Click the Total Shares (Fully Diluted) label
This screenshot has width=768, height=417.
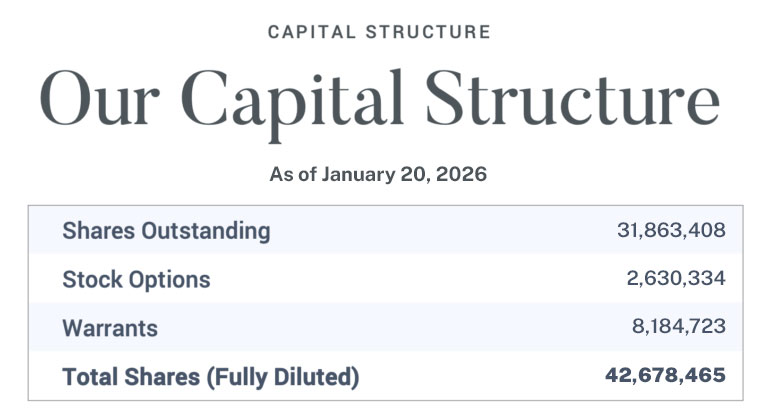point(210,377)
